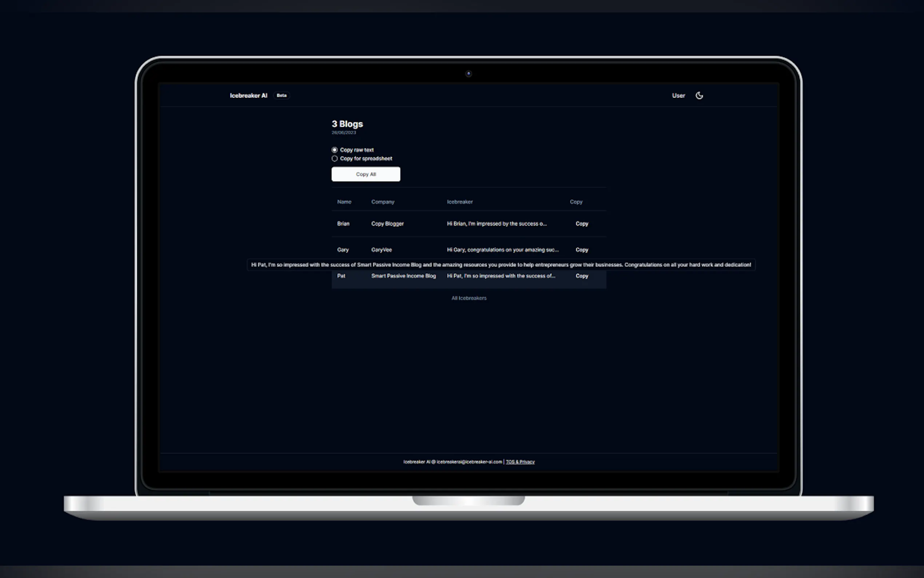Viewport: 924px width, 578px height.
Task: Click the Icebreaker column header
Action: coord(459,202)
